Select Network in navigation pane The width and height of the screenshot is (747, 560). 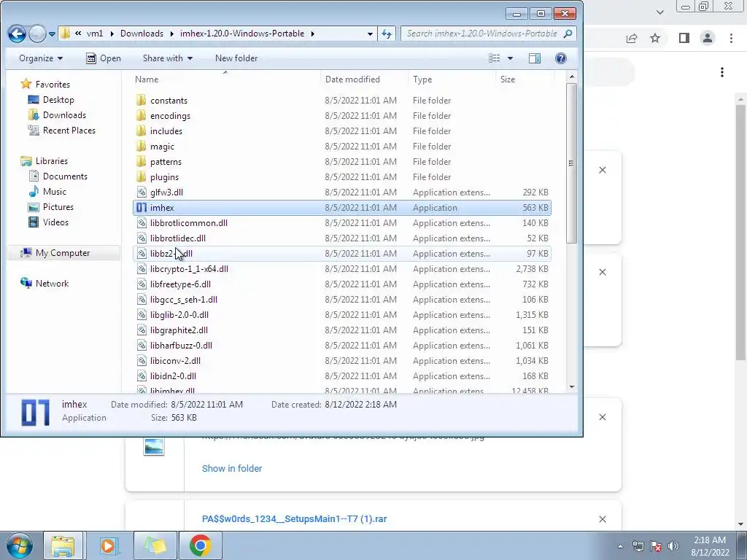click(52, 284)
